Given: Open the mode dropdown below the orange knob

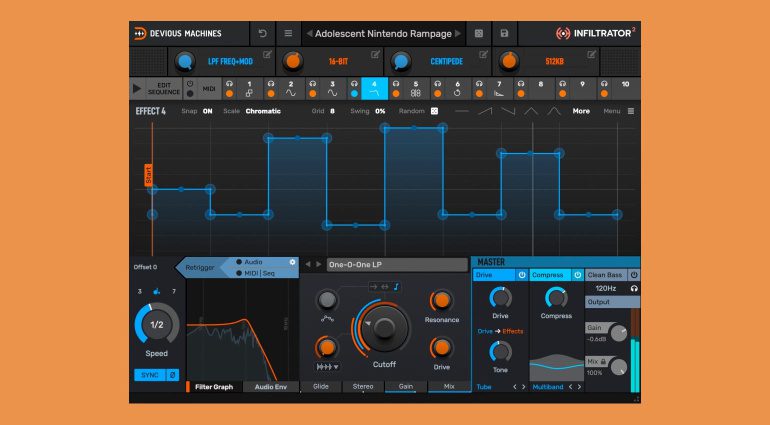Looking at the screenshot, I should (x=327, y=367).
